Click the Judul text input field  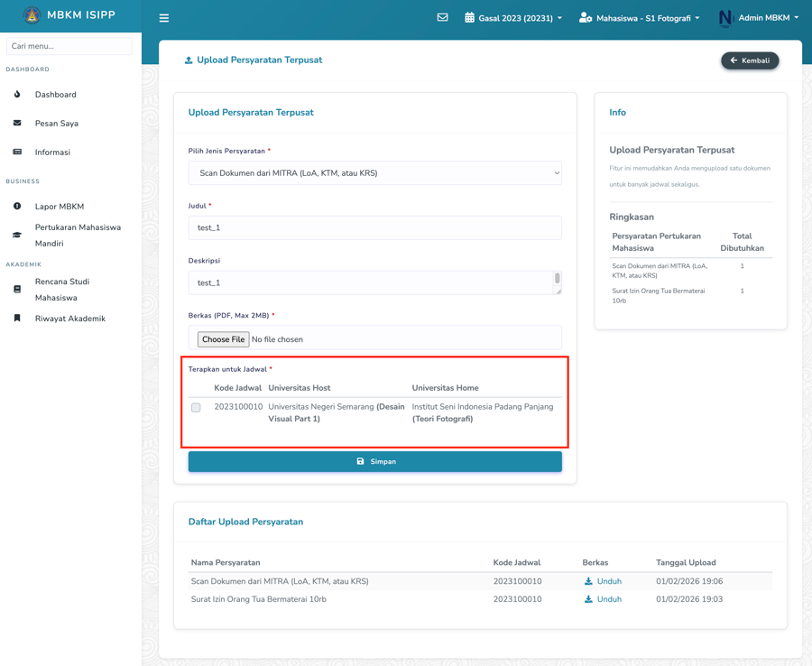(374, 227)
